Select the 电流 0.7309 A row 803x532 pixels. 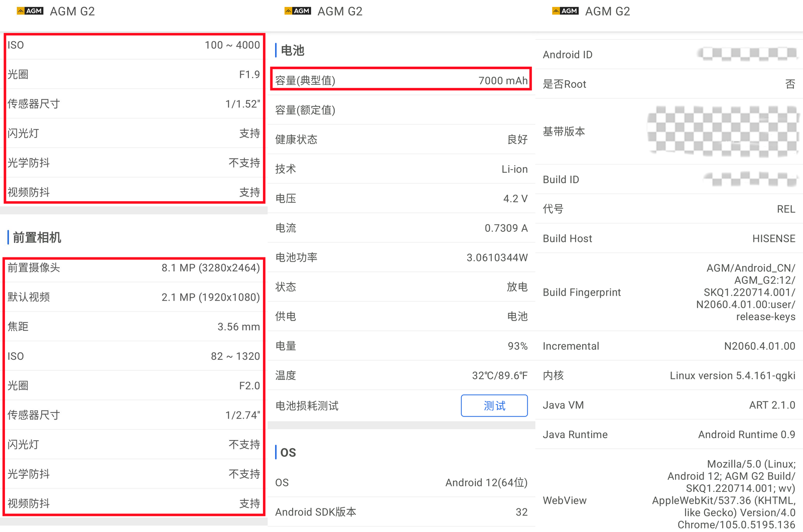pos(401,228)
